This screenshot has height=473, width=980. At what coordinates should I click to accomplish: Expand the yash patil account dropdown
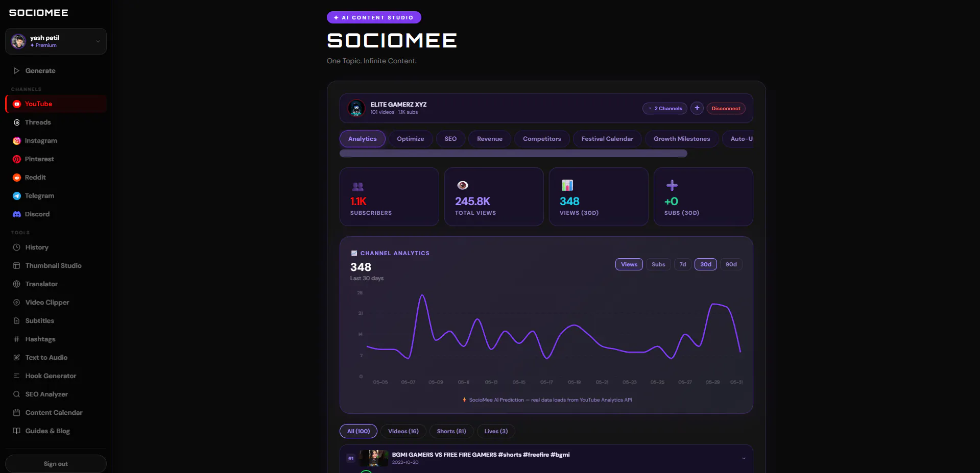click(x=98, y=41)
